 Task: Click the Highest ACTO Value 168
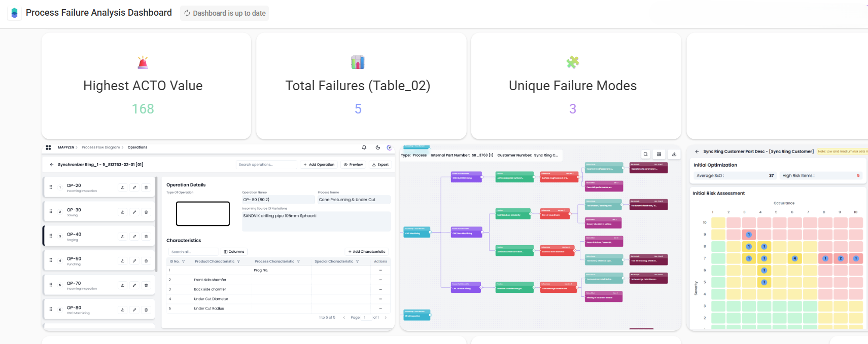tap(143, 109)
